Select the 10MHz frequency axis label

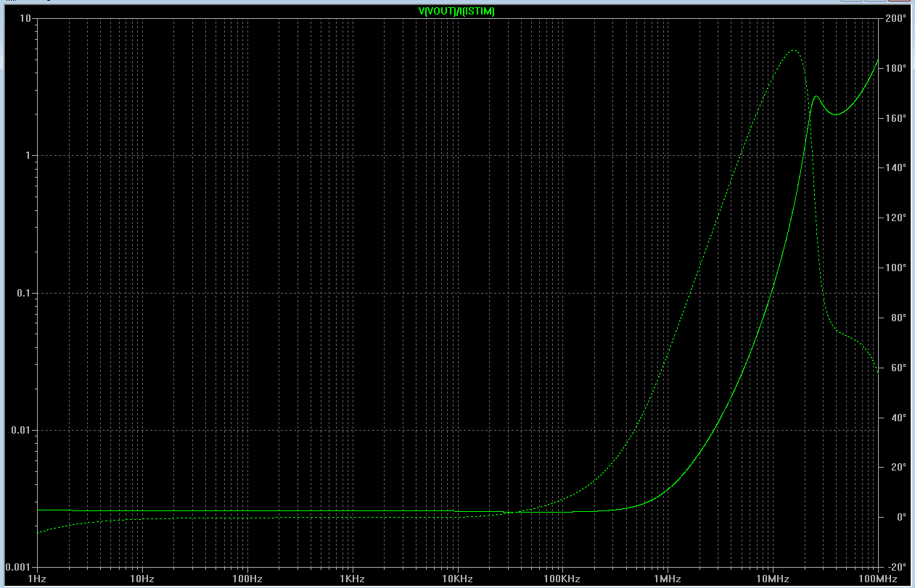[773, 579]
